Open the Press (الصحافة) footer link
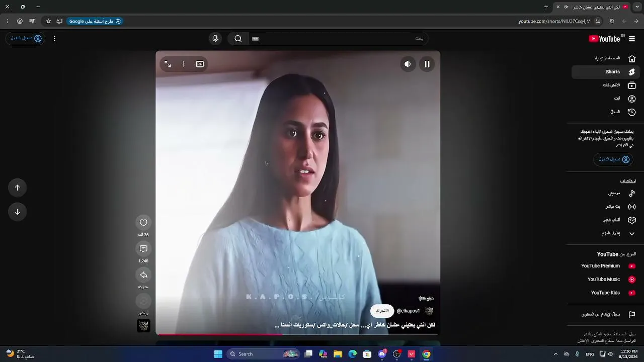 click(x=620, y=334)
